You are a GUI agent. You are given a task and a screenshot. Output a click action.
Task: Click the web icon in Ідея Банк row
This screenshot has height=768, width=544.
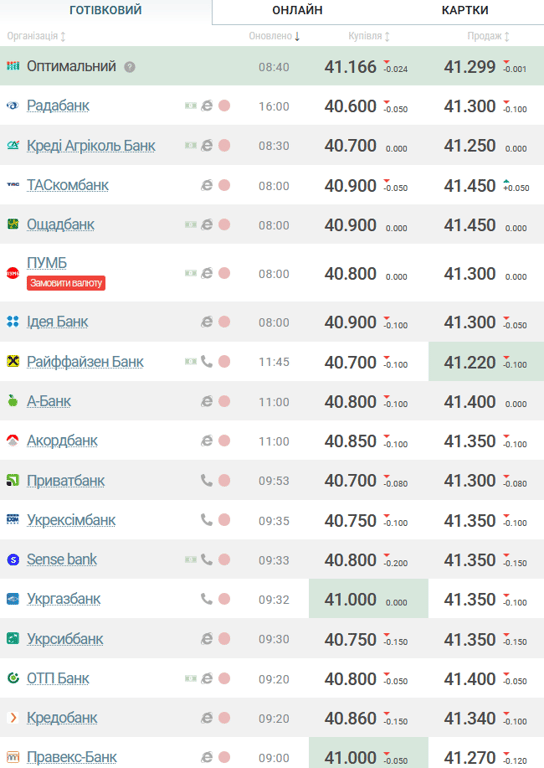207,322
